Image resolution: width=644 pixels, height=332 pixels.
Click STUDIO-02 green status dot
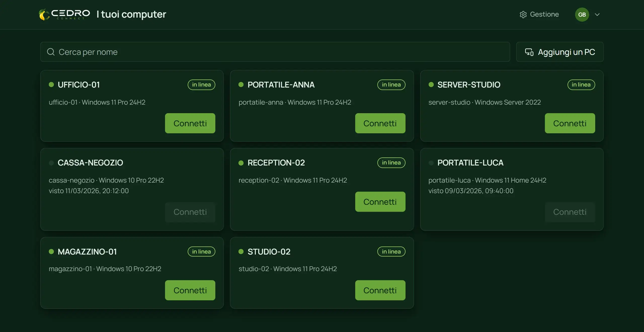241,252
